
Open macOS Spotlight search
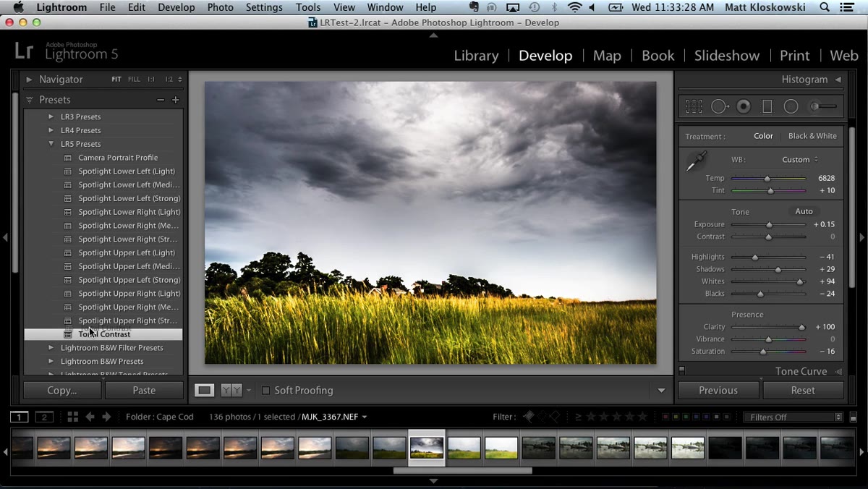[825, 7]
